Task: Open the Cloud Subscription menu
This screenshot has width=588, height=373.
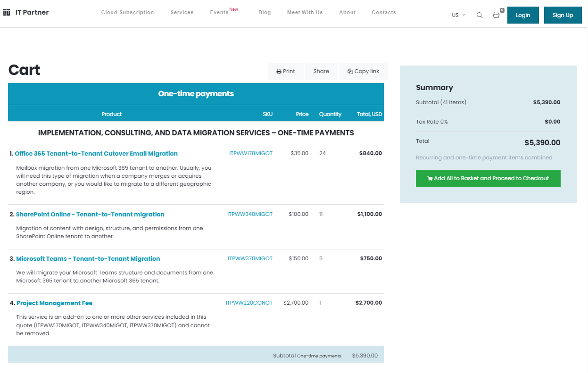Action: click(128, 12)
